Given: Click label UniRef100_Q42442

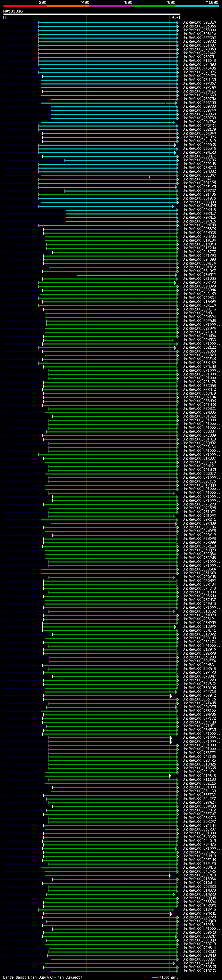Looking at the screenshot, I should click(x=199, y=53).
